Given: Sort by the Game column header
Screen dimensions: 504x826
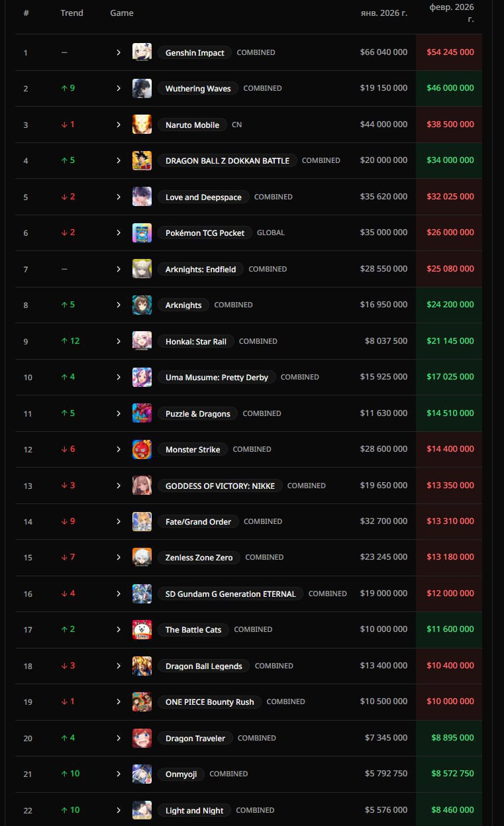Looking at the screenshot, I should (122, 13).
